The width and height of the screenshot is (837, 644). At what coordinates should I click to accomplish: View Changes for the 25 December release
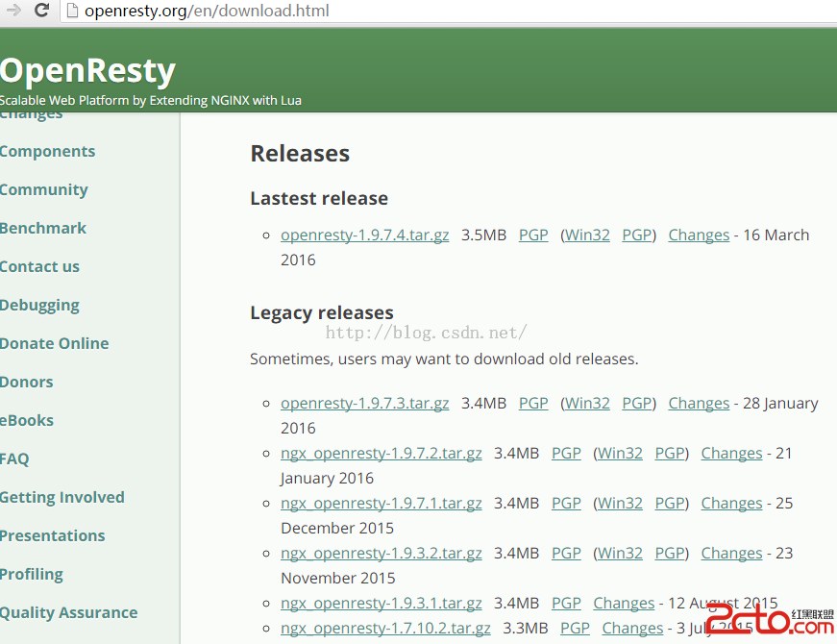pyautogui.click(x=732, y=504)
